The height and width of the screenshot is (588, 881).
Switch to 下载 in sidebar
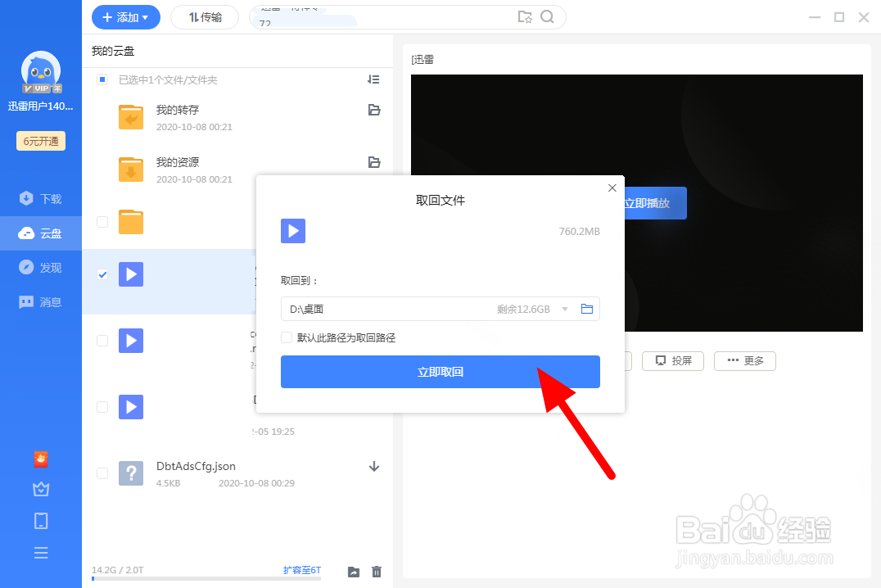coord(40,198)
